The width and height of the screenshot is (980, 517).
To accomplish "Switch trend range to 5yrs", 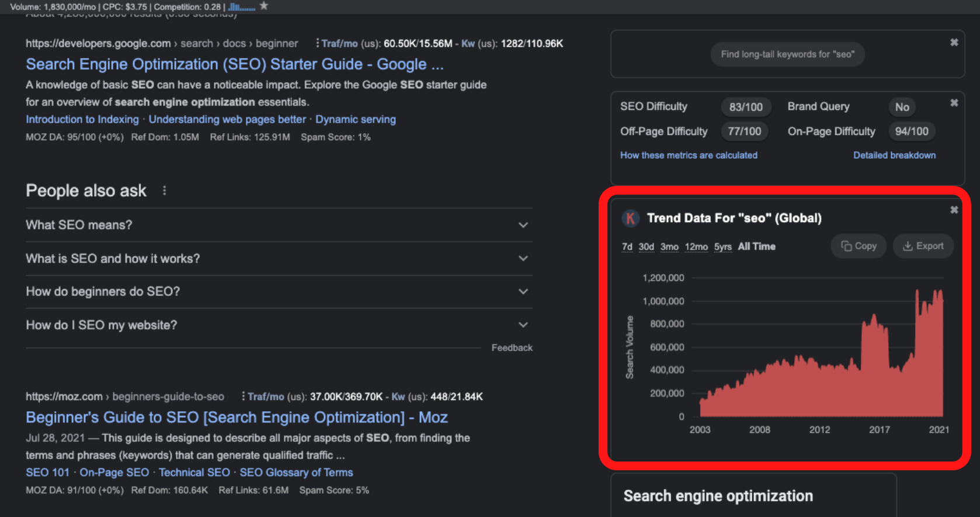I will pos(723,247).
